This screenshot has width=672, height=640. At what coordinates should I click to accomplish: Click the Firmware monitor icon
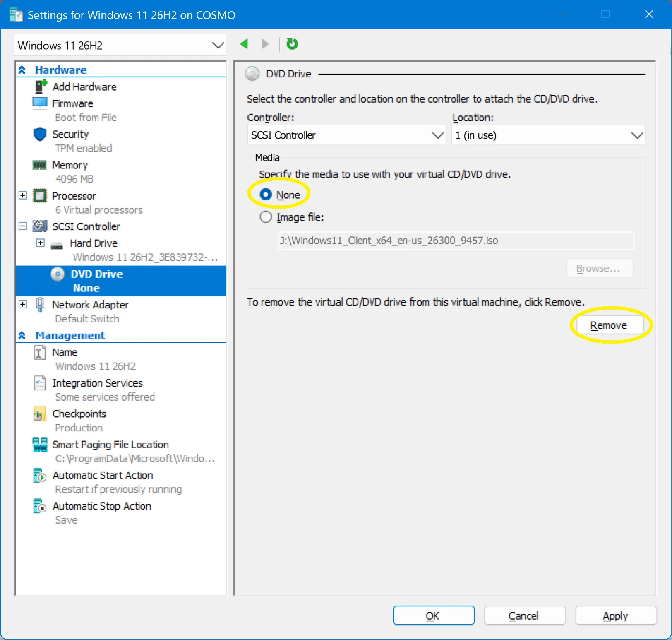(x=40, y=103)
